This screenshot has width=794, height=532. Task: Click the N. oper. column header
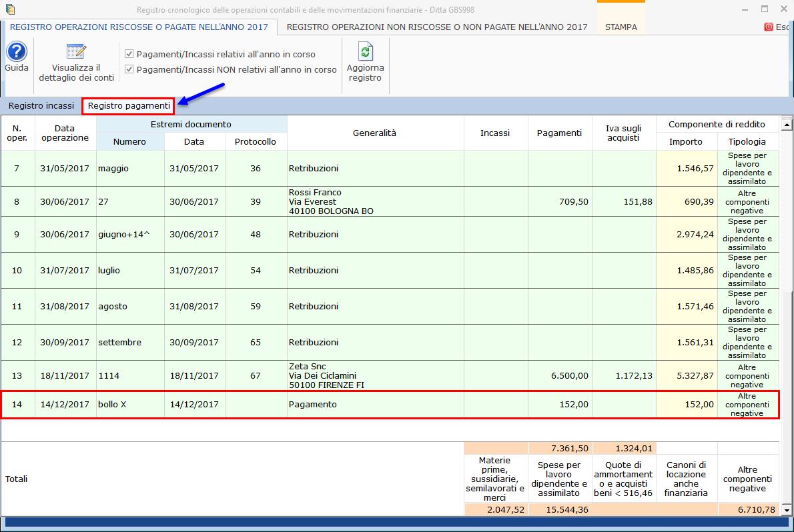coord(17,133)
